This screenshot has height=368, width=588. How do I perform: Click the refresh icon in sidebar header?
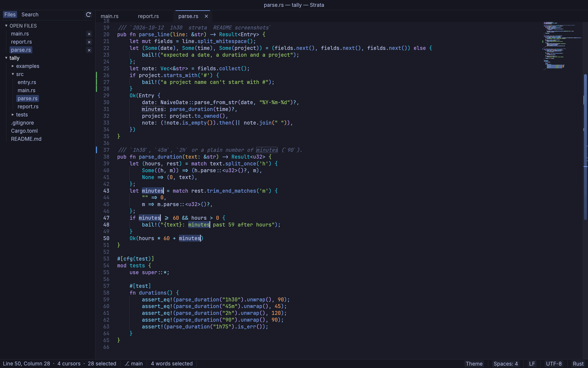[88, 14]
